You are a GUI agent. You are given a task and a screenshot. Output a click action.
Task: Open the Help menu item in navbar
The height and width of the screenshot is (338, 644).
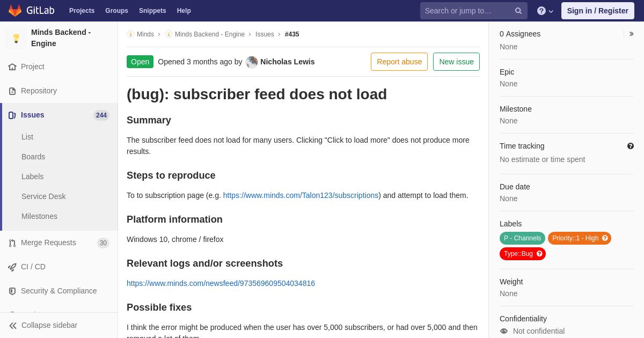(184, 11)
